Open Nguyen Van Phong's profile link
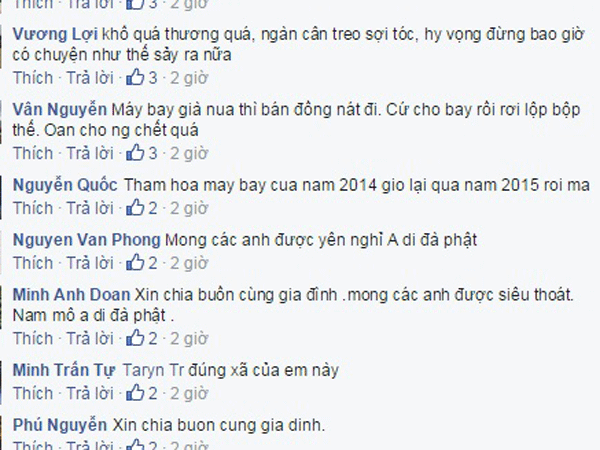 coord(86,240)
